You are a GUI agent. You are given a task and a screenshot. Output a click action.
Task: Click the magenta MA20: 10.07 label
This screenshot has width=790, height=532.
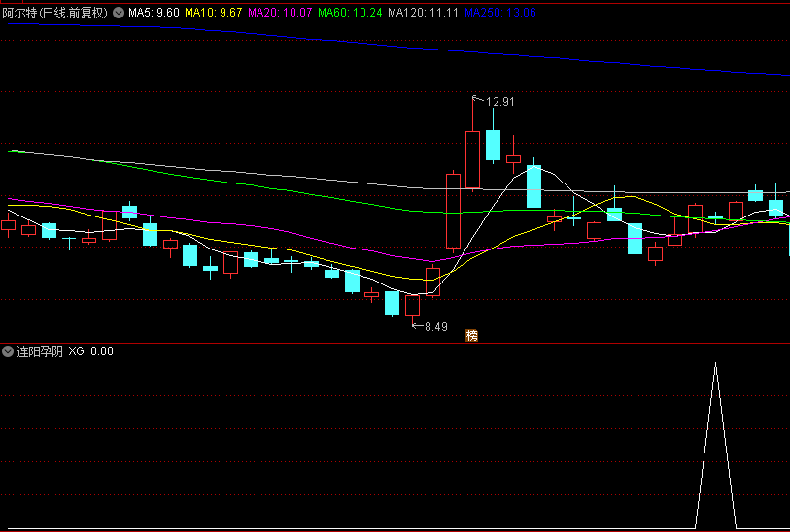[x=280, y=13]
